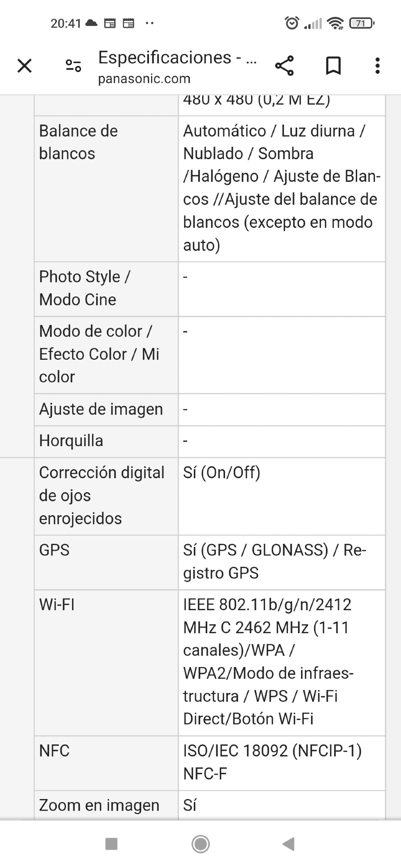Open site settings tune icon
This screenshot has height=868, width=401.
tap(73, 66)
